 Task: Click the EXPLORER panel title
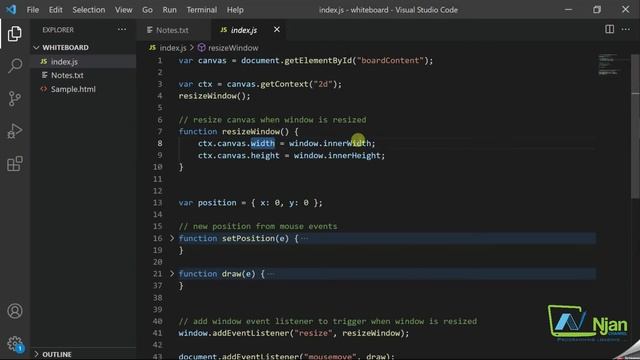pos(58,30)
